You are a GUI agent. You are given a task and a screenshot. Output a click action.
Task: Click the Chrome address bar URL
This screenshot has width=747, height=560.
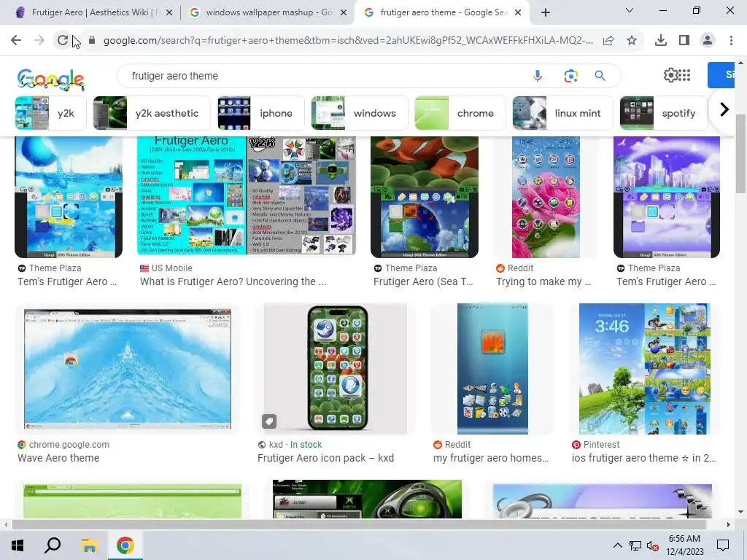348,41
